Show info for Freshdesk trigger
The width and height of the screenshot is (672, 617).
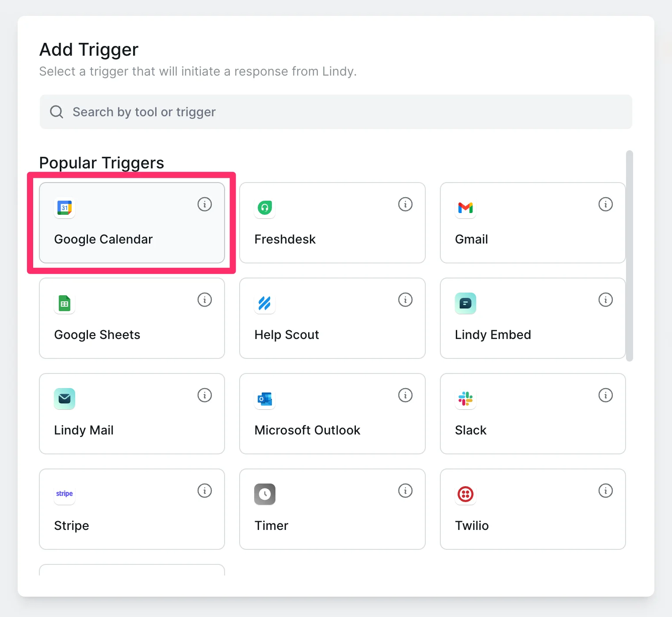tap(405, 204)
